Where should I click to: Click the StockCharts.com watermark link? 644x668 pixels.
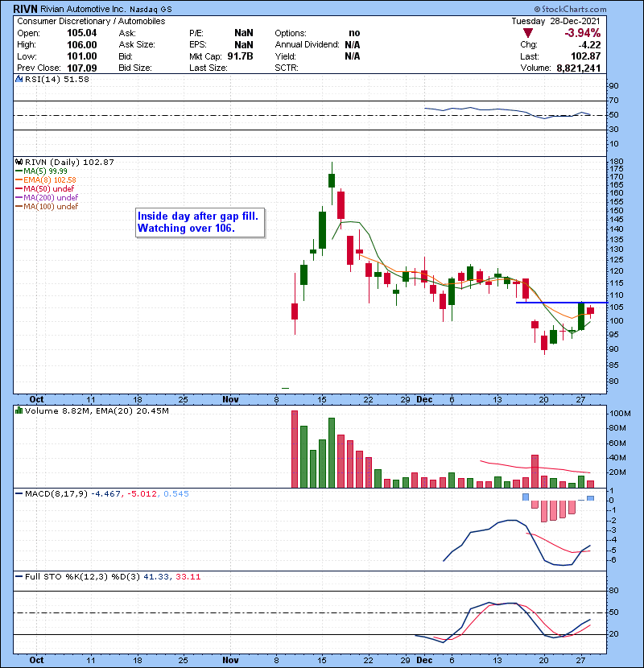coord(570,9)
